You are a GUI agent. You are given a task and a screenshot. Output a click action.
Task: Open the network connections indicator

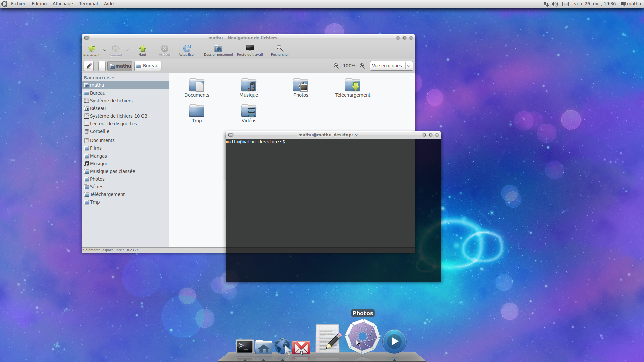pos(546,4)
